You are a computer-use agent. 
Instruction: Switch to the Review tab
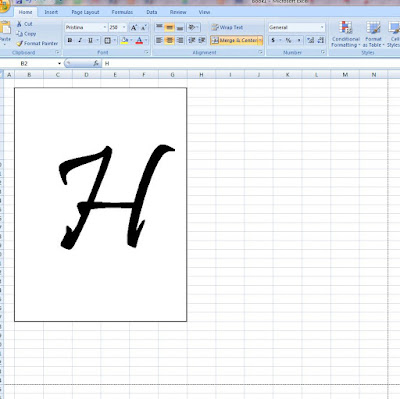178,12
